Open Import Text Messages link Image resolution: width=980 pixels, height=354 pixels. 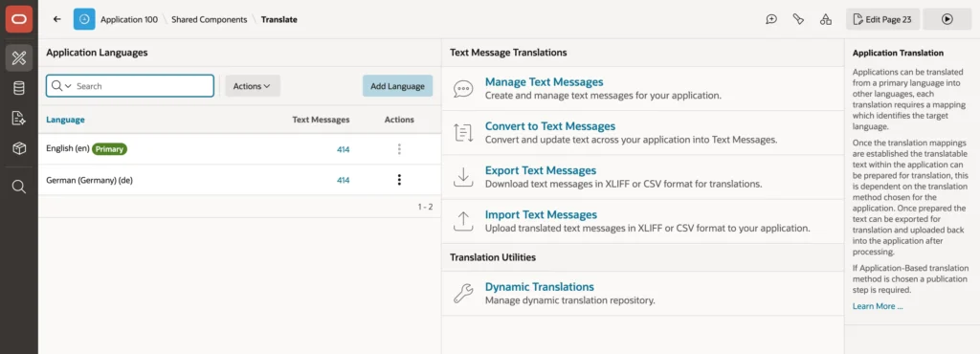(542, 214)
